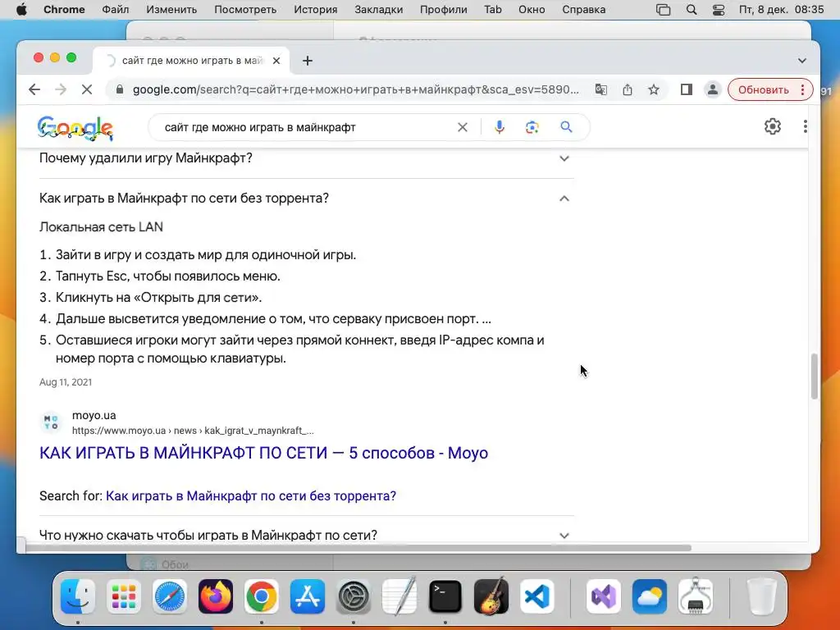Open the Apple menu
840x630 pixels.
(21, 10)
